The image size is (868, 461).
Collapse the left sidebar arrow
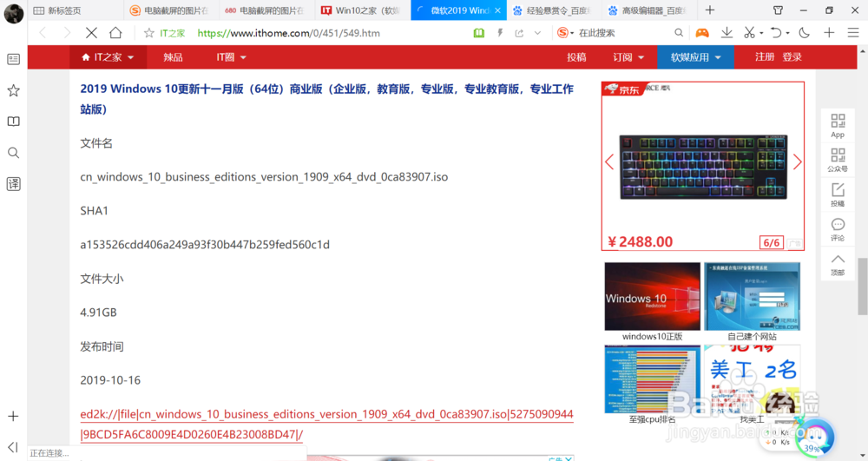point(13,446)
